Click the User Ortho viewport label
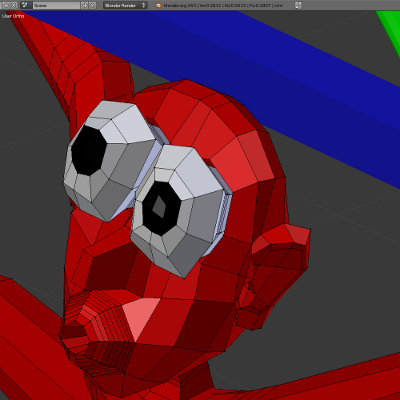 tap(13, 16)
